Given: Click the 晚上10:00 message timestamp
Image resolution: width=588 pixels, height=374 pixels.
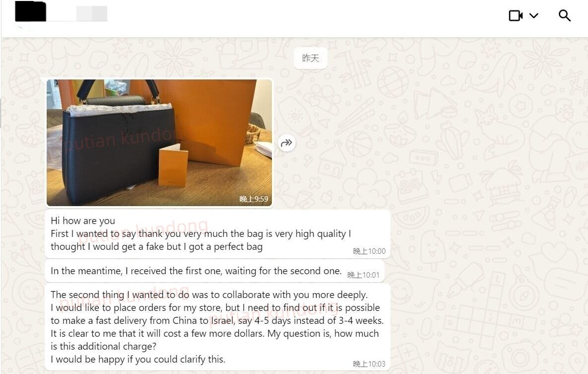Looking at the screenshot, I should click(x=369, y=251).
